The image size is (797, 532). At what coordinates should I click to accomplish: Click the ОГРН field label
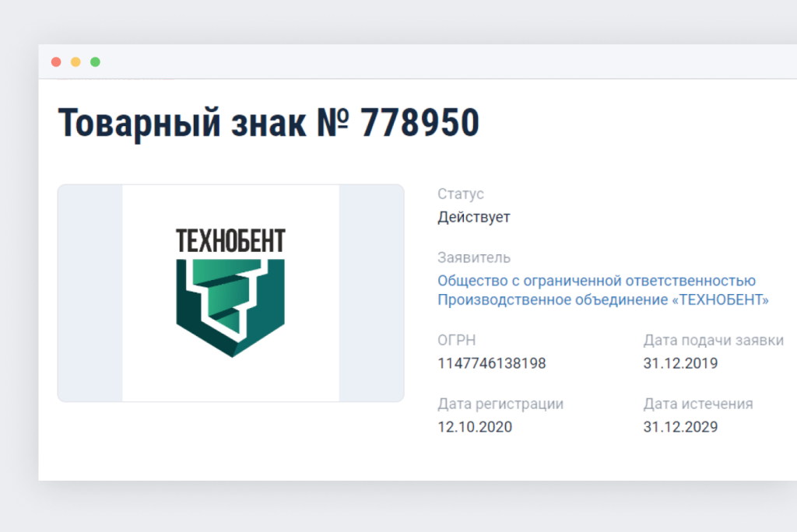tap(456, 340)
